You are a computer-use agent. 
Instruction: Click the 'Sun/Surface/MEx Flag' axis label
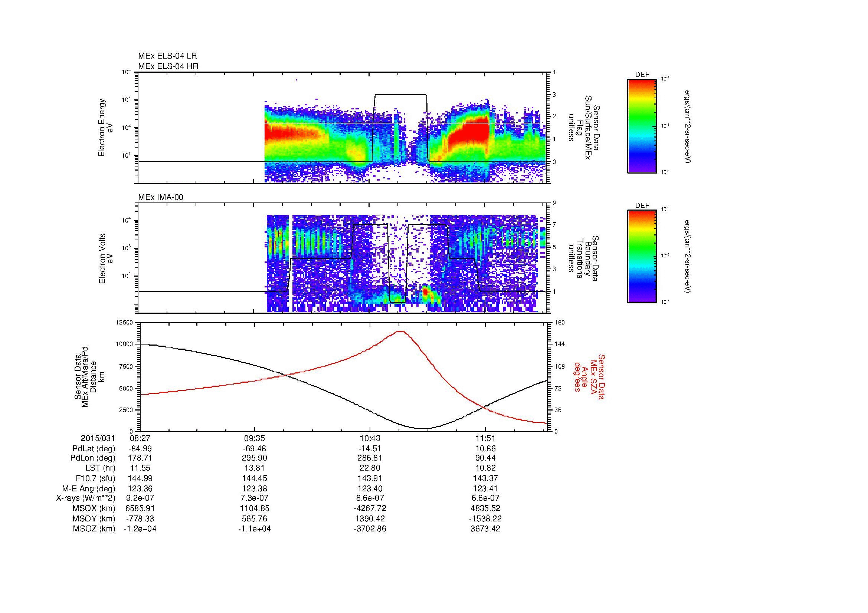click(584, 127)
